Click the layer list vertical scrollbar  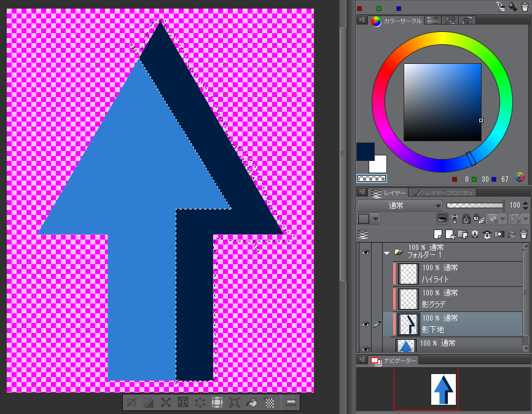tap(526, 298)
